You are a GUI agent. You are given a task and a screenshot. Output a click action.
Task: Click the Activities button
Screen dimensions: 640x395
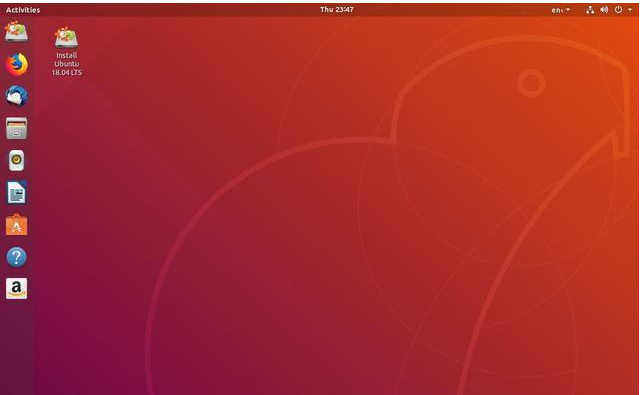coord(23,10)
